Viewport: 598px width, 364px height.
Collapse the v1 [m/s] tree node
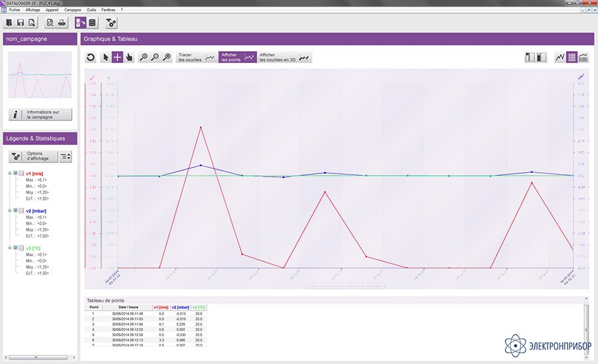click(x=10, y=173)
